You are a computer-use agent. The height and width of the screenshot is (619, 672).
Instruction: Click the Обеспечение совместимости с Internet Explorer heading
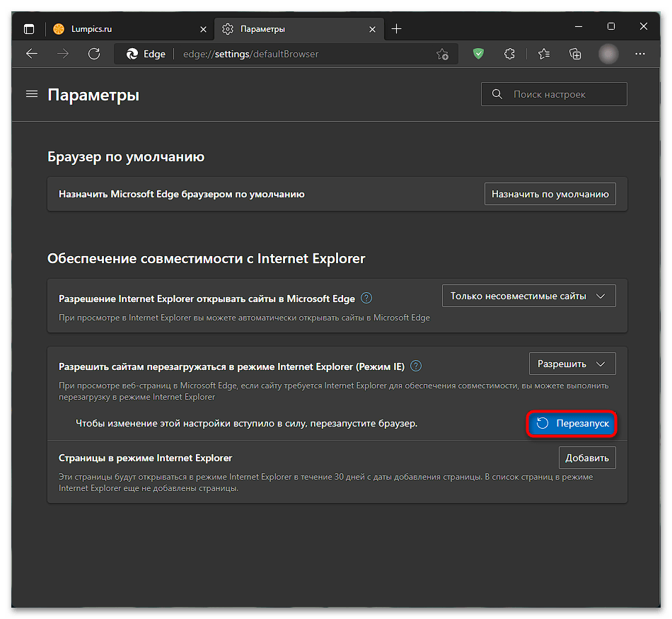coord(206,258)
